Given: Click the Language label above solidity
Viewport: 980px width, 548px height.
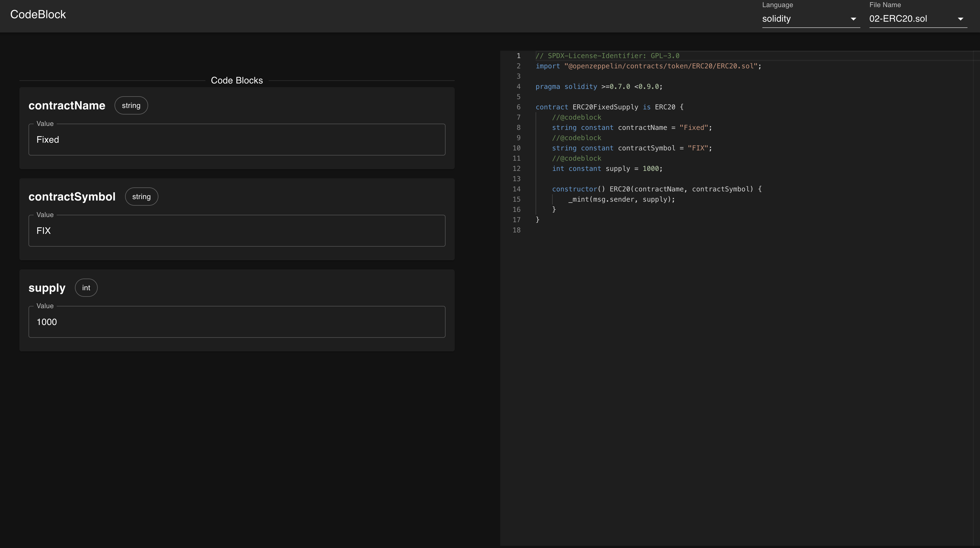Looking at the screenshot, I should [778, 5].
